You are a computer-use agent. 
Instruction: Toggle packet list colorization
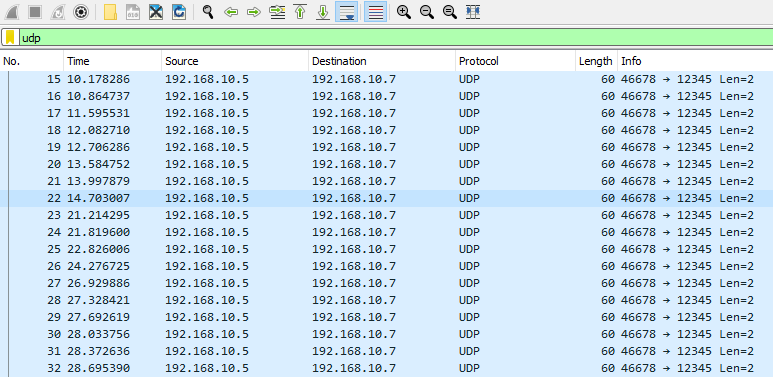(x=375, y=12)
